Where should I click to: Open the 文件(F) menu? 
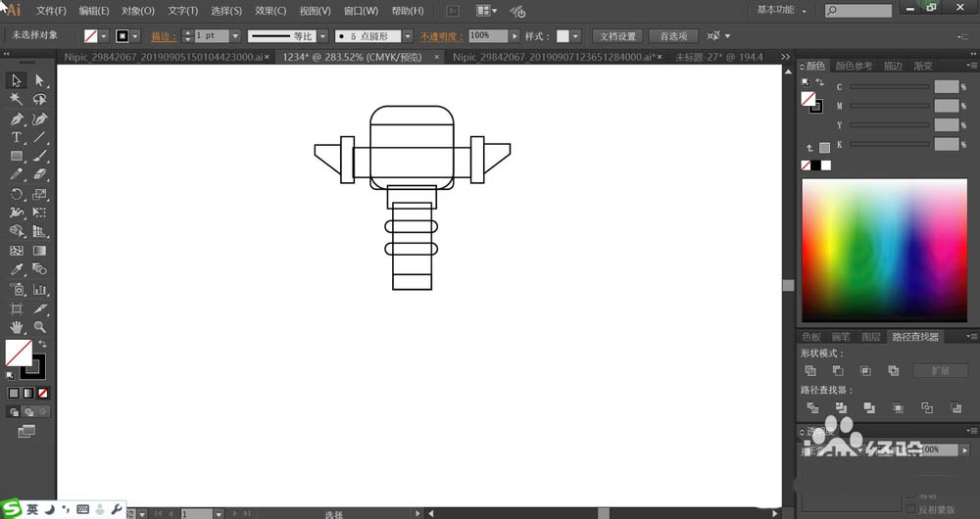(51, 11)
